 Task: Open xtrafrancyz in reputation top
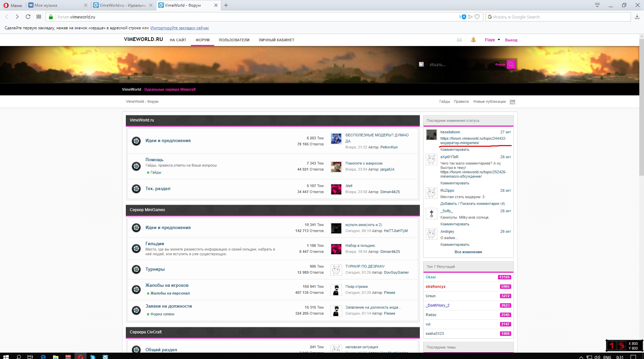[x=435, y=286]
